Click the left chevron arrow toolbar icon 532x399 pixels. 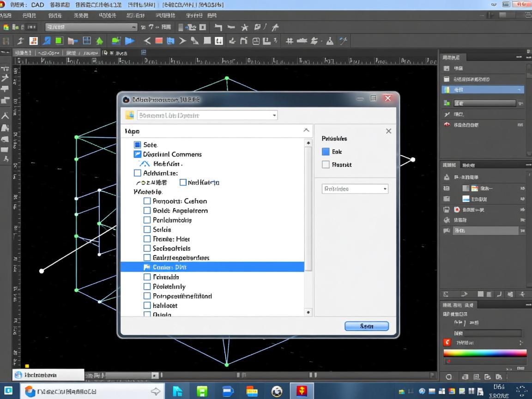(x=147, y=41)
